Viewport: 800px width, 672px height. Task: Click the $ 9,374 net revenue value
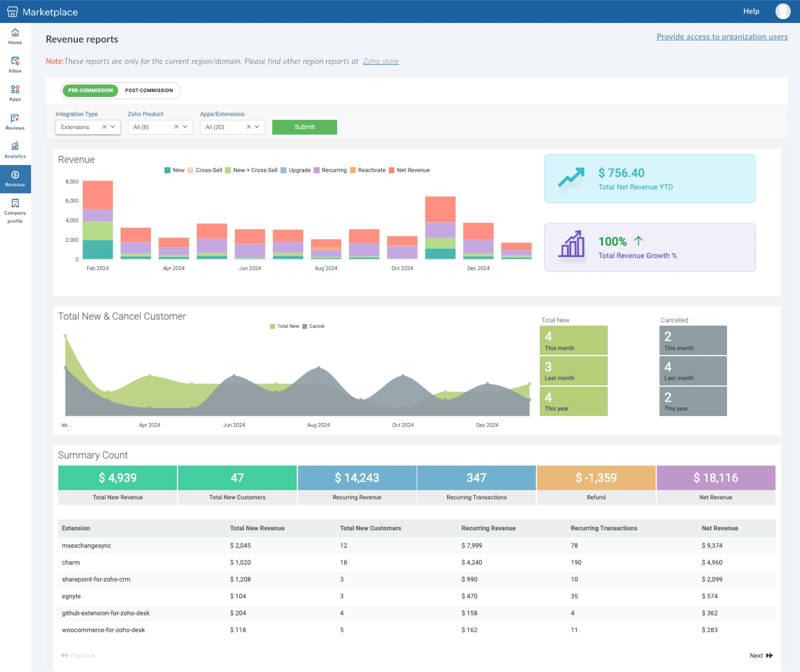point(712,546)
